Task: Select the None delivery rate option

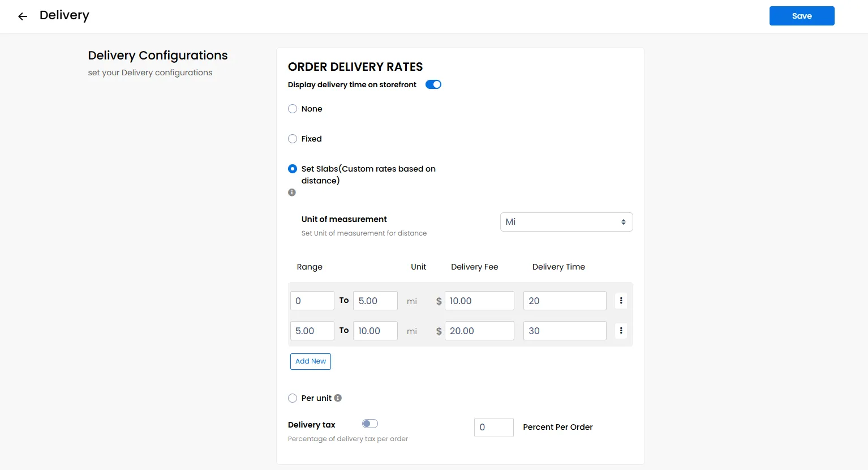Action: click(293, 109)
